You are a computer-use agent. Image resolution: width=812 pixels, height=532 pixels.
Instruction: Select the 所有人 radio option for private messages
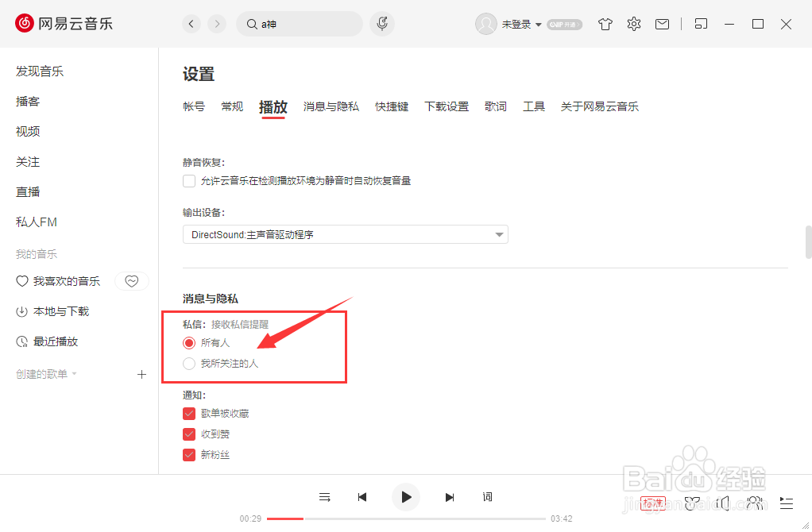pos(189,343)
